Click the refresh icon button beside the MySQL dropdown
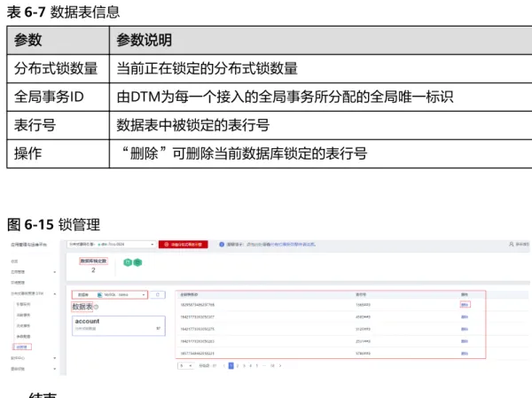This screenshot has height=398, width=532. tap(158, 295)
